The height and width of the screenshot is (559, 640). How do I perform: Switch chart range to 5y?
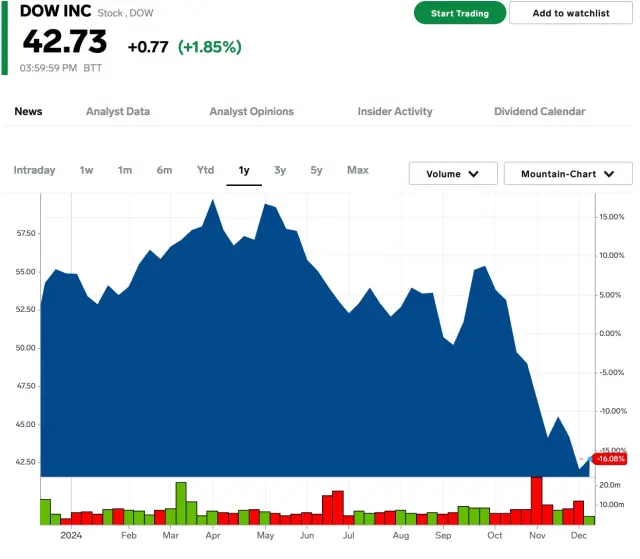[x=316, y=170]
